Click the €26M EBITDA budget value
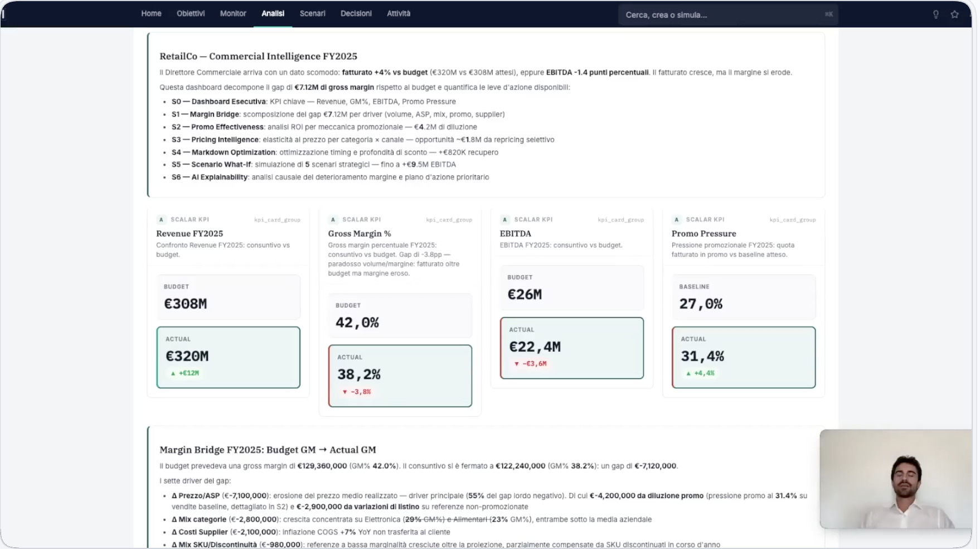The height and width of the screenshot is (549, 980). point(525,295)
